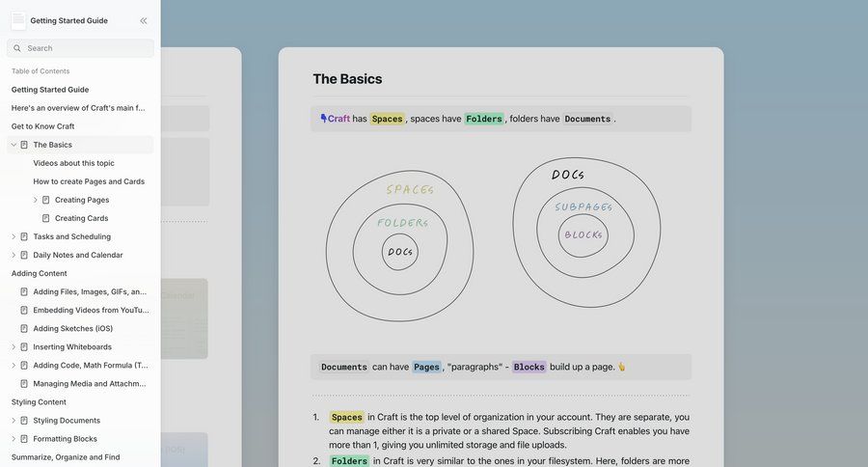Expand the Creating Pages item

pyautogui.click(x=36, y=200)
